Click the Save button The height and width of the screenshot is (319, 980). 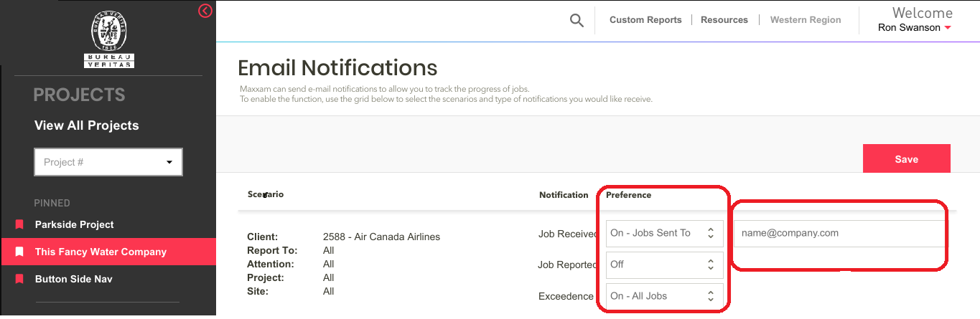tap(906, 159)
